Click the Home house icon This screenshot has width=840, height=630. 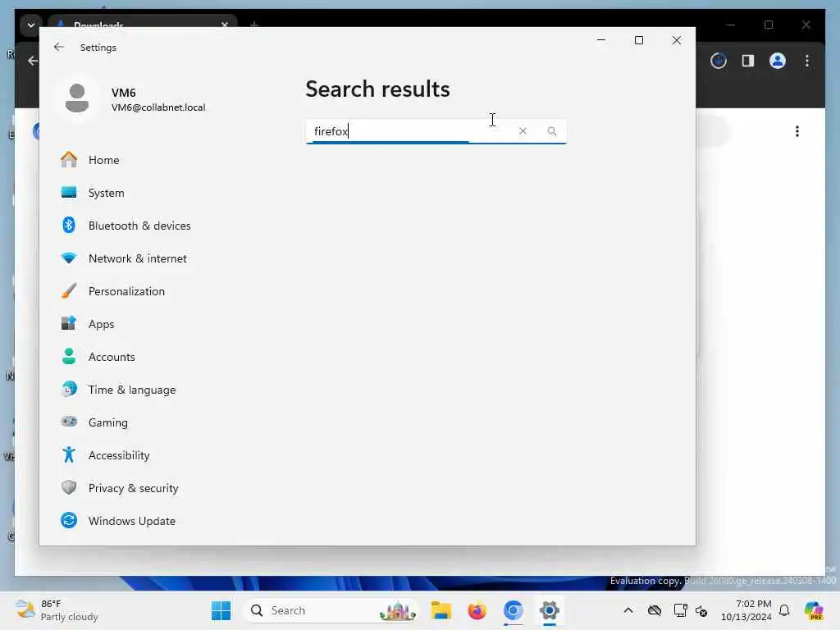[x=69, y=160]
